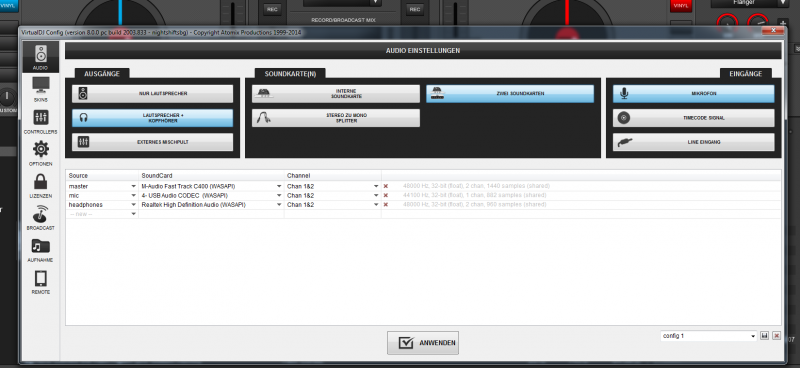Select the Timecode Signal input

pos(693,118)
